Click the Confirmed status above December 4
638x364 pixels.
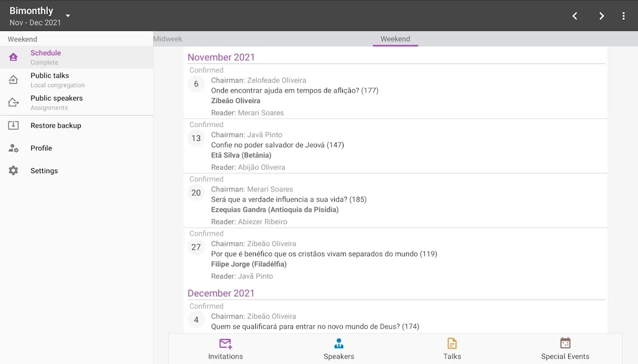(x=206, y=306)
